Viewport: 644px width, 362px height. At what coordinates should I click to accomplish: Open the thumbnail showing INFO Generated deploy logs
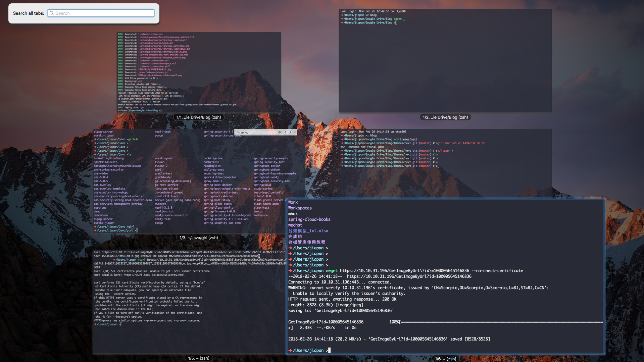coord(199,72)
